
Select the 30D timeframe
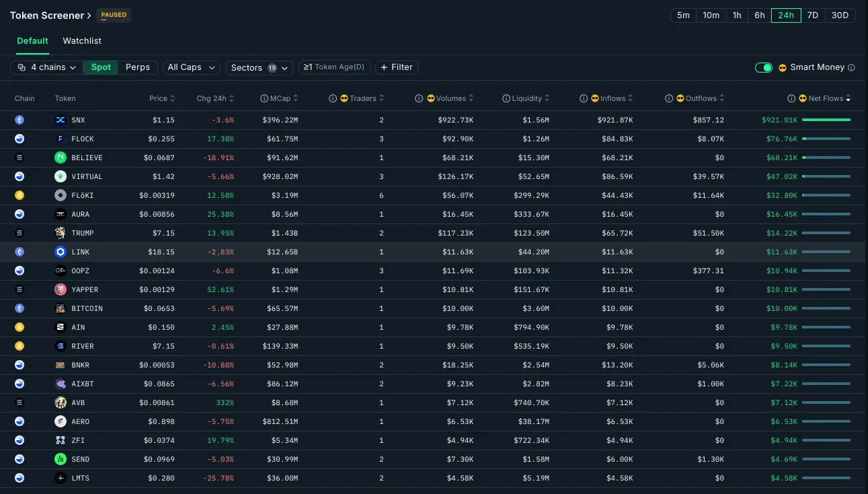click(840, 15)
